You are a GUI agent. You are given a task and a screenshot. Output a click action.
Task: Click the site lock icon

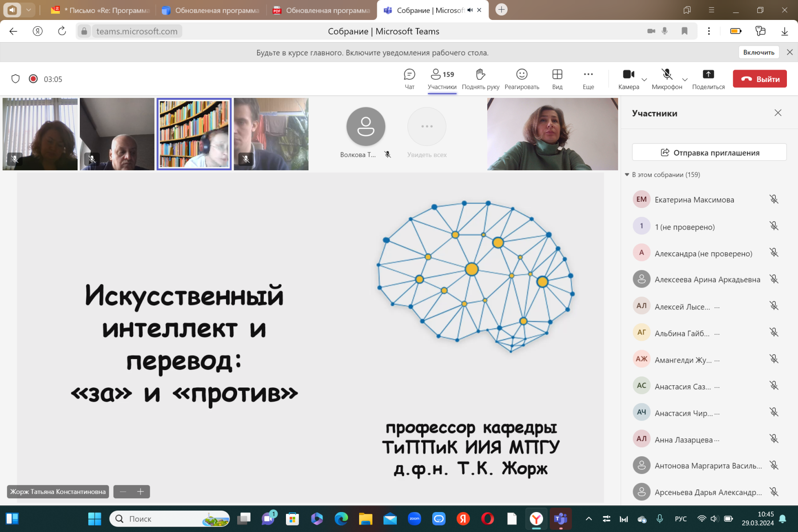click(84, 31)
